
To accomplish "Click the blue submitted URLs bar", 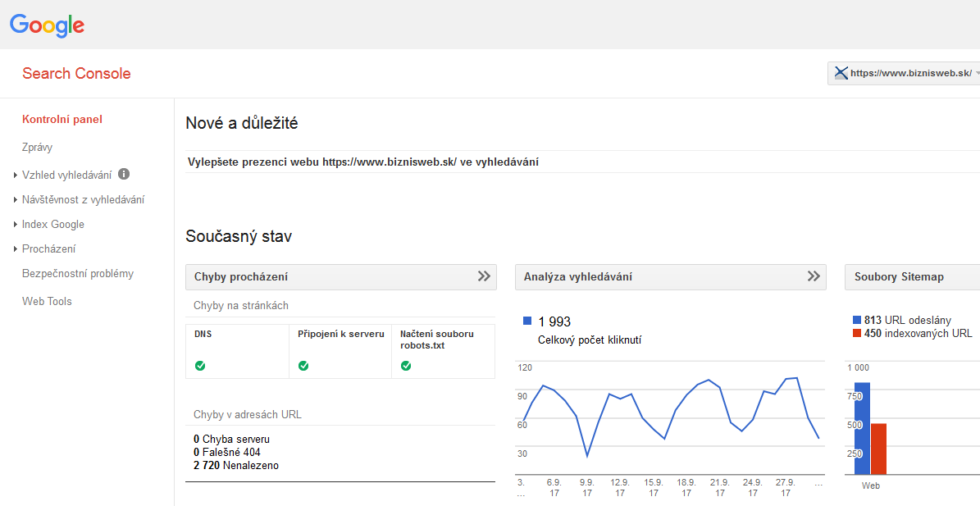I will [862, 429].
